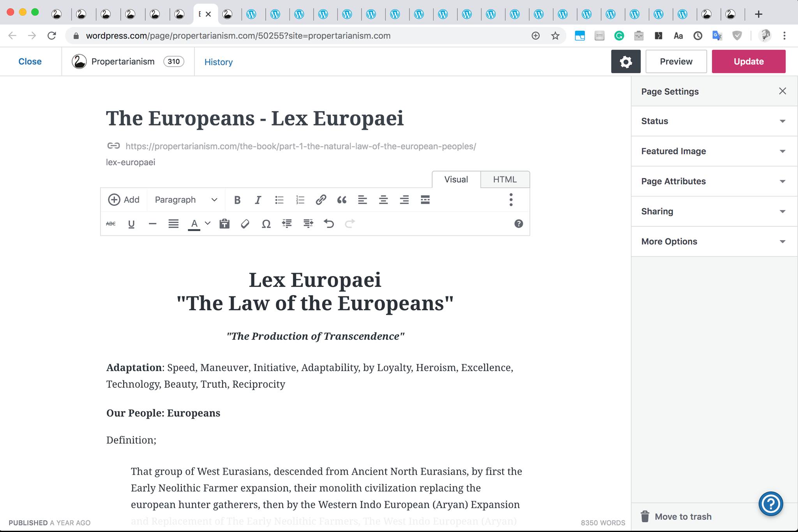Screen dimensions: 798x532
Task: Clear formatting with eraser icon
Action: click(x=245, y=224)
